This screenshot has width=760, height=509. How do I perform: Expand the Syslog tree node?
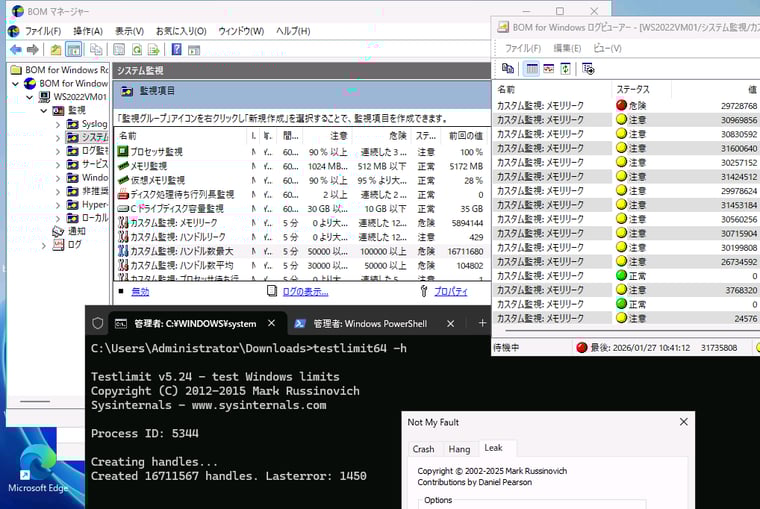coord(58,125)
